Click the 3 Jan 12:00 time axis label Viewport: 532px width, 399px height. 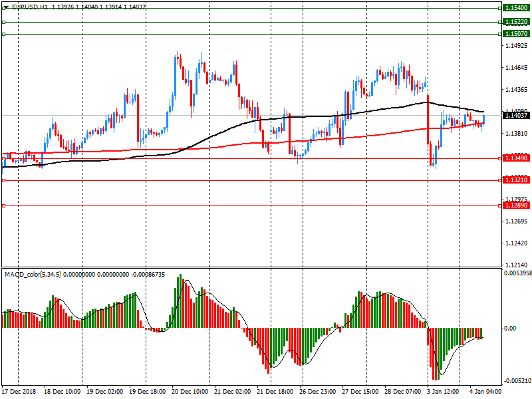coord(444,391)
